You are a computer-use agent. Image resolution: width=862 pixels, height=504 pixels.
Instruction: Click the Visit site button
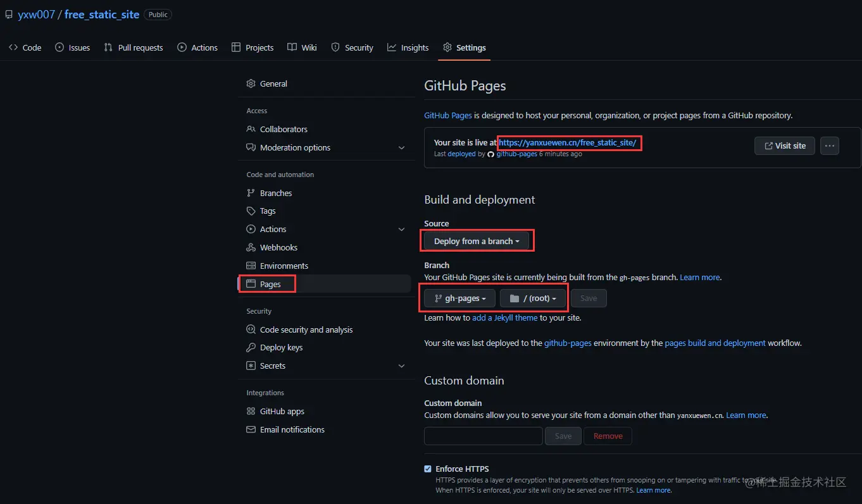[x=785, y=145]
